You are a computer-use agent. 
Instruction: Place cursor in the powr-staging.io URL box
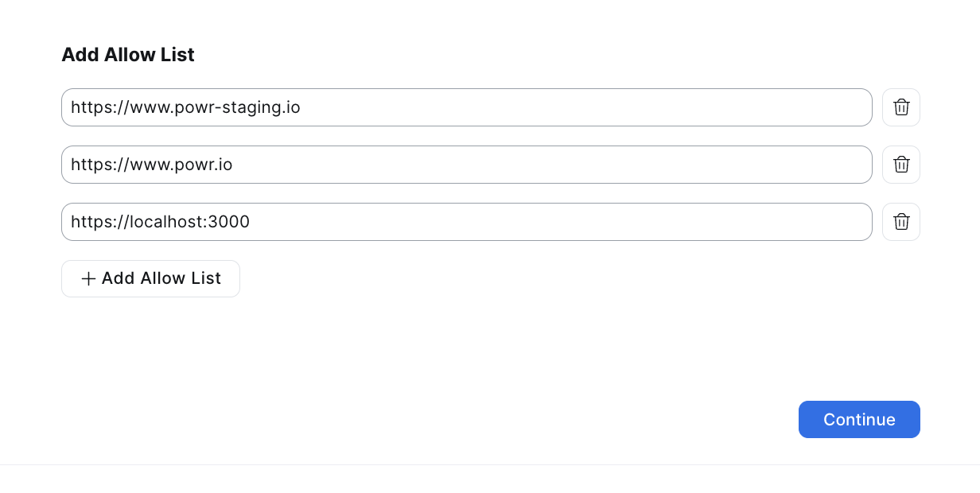(466, 107)
